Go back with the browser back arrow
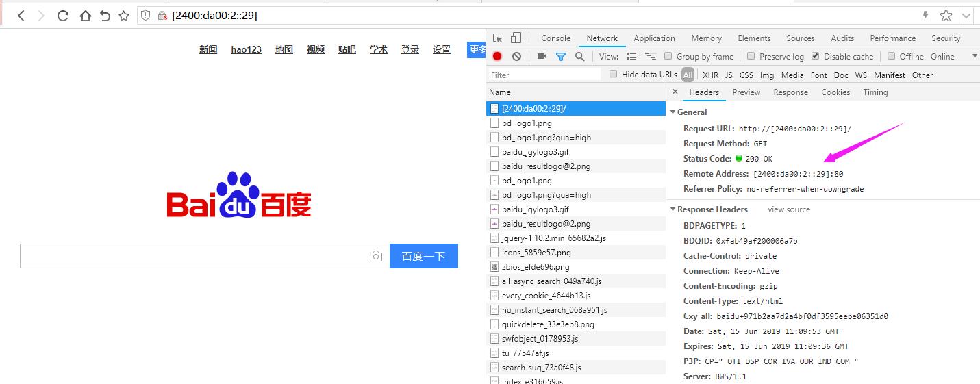980x384 pixels. pos(21,15)
